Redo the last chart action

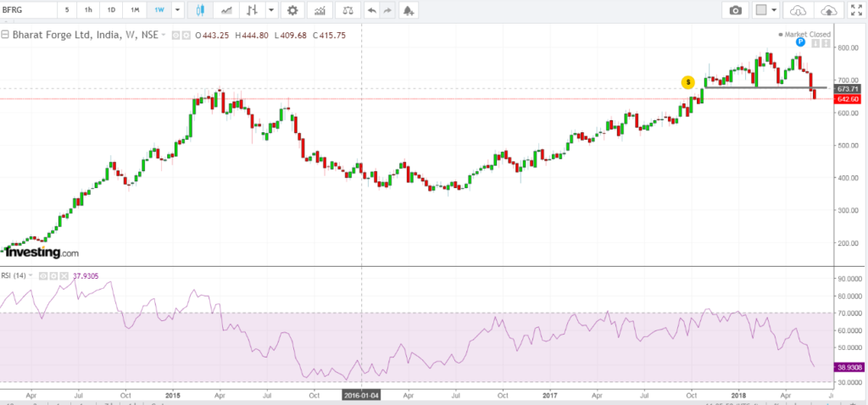[x=387, y=10]
